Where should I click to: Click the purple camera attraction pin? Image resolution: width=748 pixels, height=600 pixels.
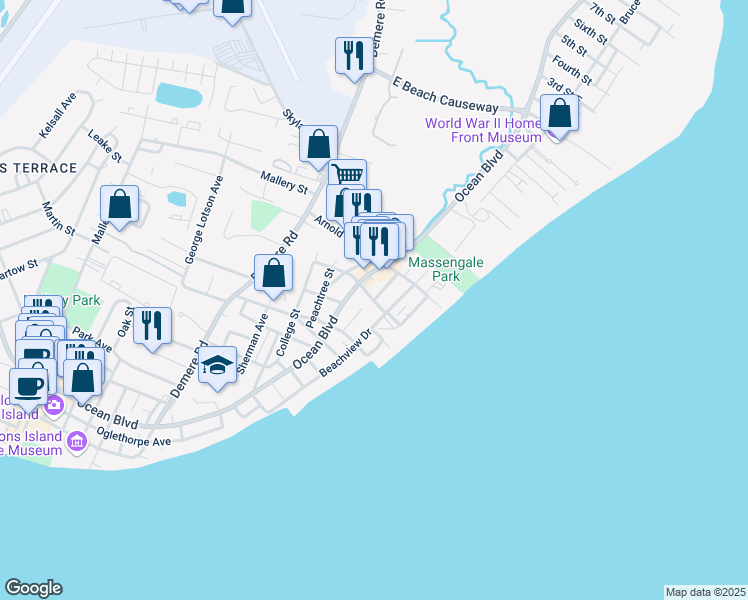pyautogui.click(x=54, y=405)
